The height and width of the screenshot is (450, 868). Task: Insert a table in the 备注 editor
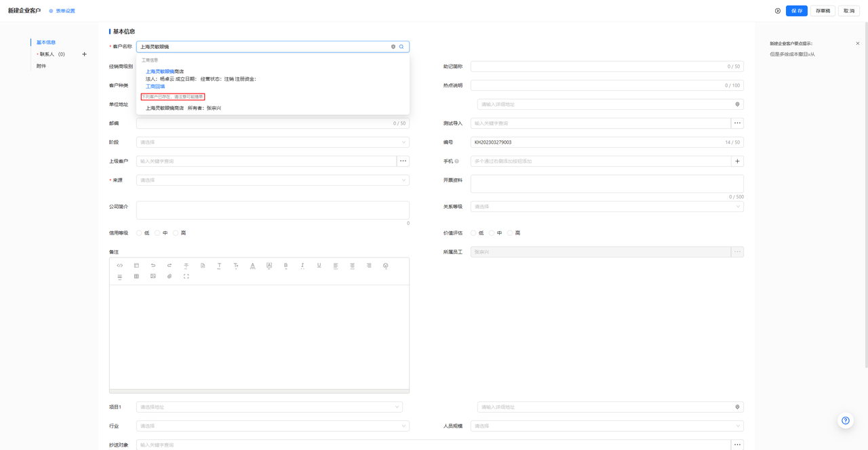click(x=136, y=277)
